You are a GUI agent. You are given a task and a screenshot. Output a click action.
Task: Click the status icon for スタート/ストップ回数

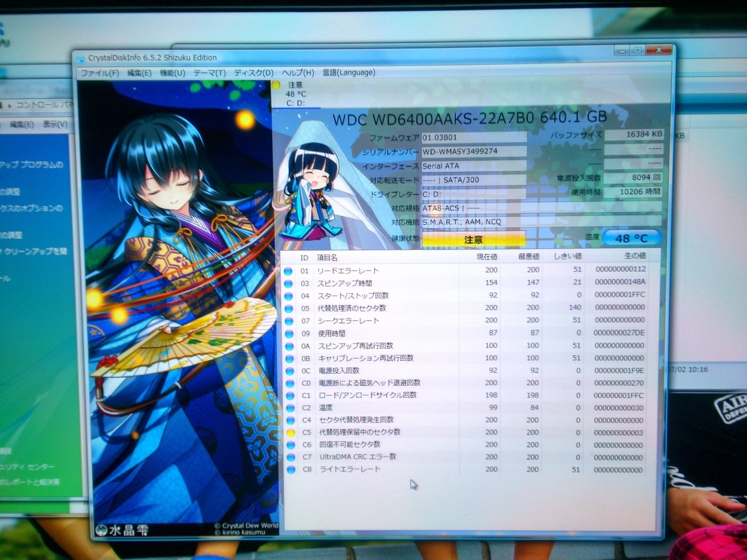click(288, 296)
